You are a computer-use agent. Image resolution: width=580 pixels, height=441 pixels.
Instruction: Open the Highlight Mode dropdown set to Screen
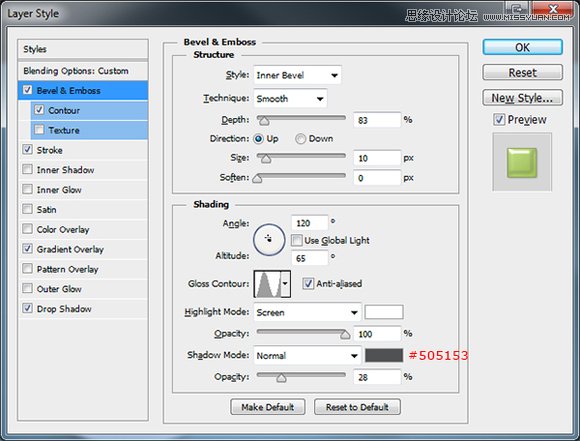tap(307, 313)
